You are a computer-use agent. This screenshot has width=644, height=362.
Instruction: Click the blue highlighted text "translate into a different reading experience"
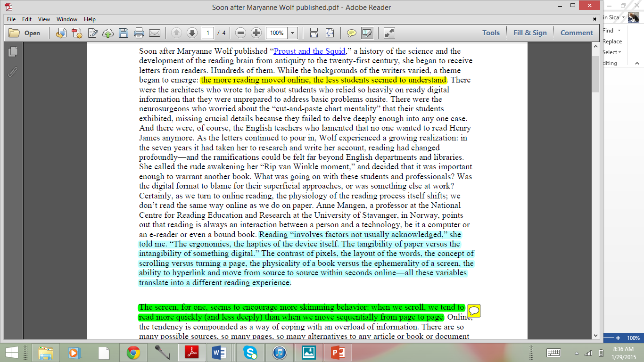coord(215,283)
